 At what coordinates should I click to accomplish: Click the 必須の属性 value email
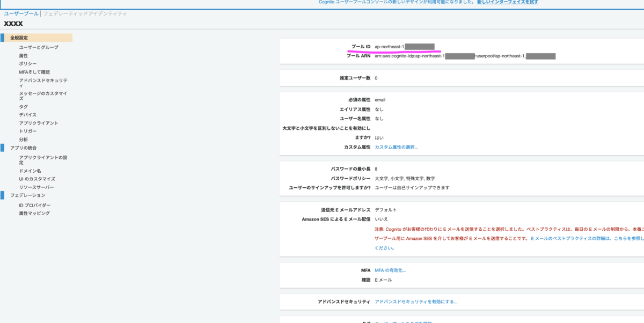(x=380, y=100)
